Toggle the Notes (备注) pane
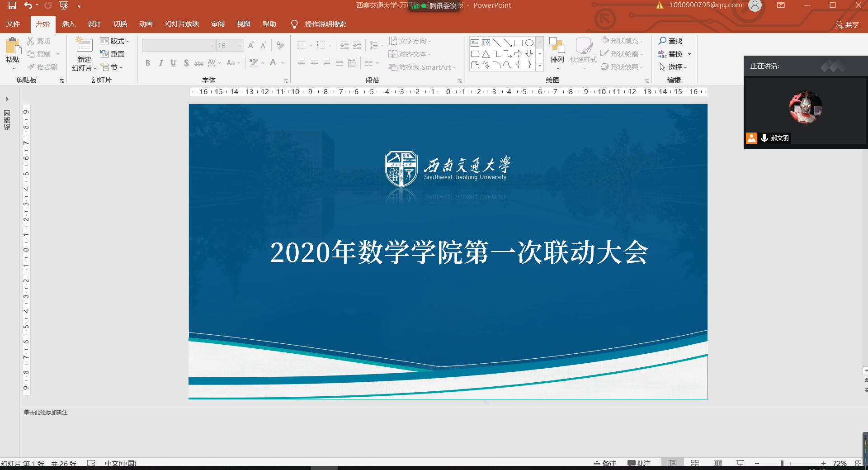 coord(604,463)
